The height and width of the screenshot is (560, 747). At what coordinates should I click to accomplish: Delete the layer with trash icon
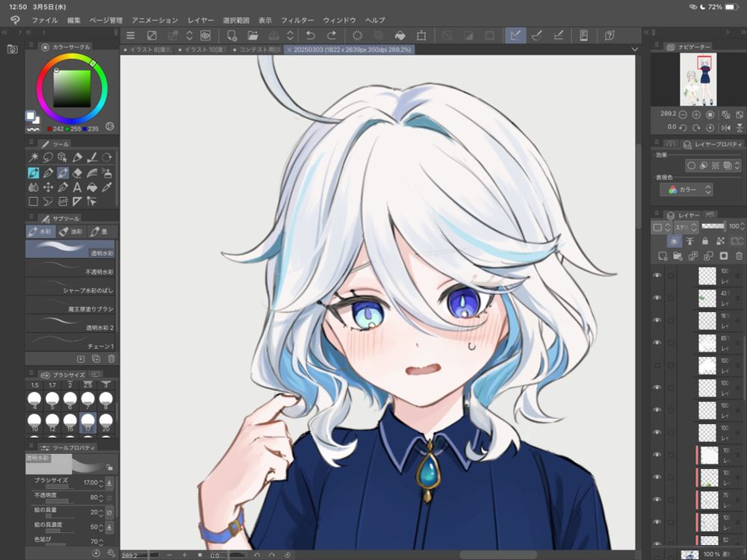[739, 256]
